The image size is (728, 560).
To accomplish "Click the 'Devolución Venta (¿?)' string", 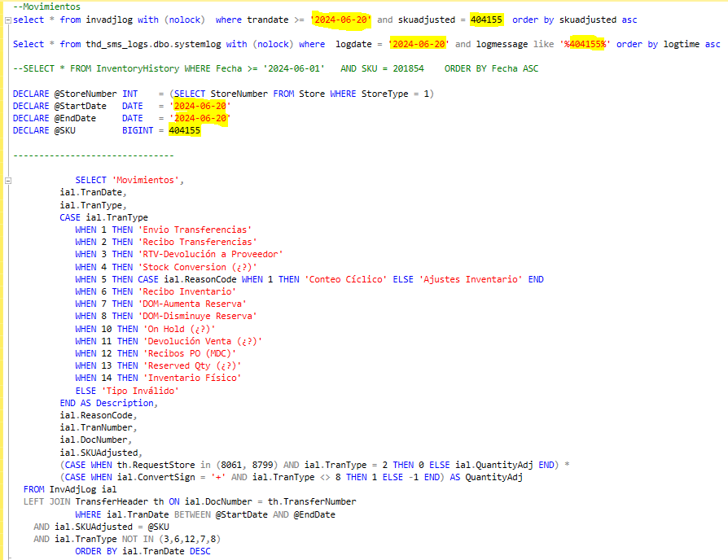I will tap(203, 341).
